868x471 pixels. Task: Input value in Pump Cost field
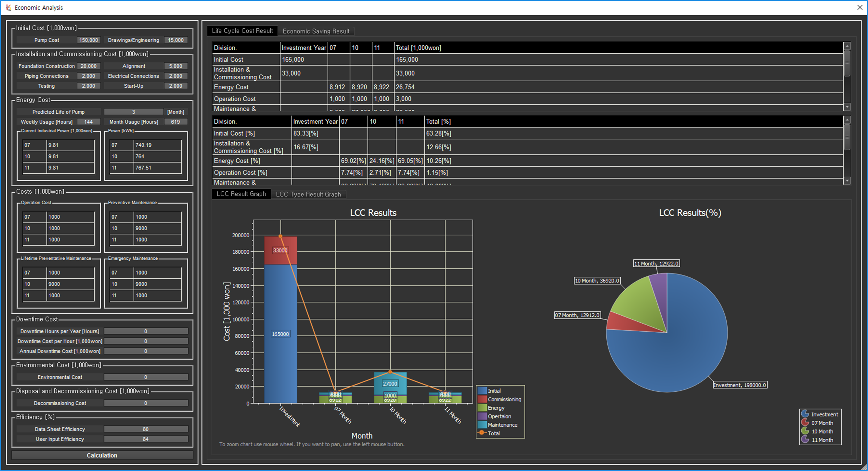tap(87, 40)
